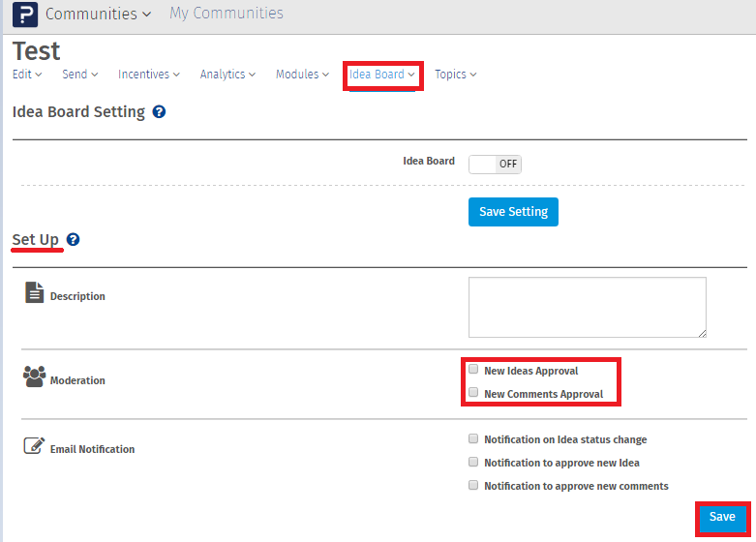Enable Notification to approve new Idea
The height and width of the screenshot is (542, 756).
473,462
